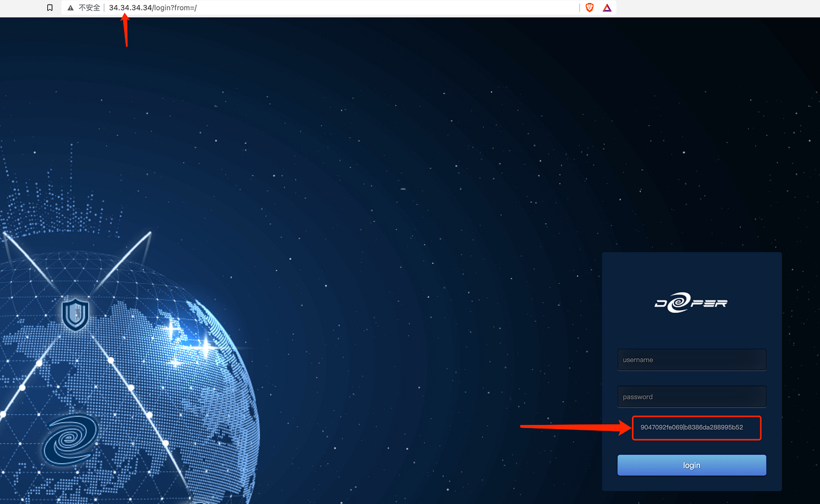The height and width of the screenshot is (504, 820).
Task: Open the Brave Shields lion icon
Action: (590, 8)
